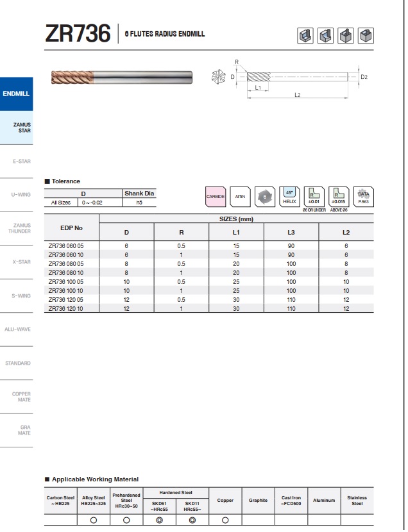Click the circle mark under Prehardened Steel
This screenshot has width=408, height=532.
[126, 520]
